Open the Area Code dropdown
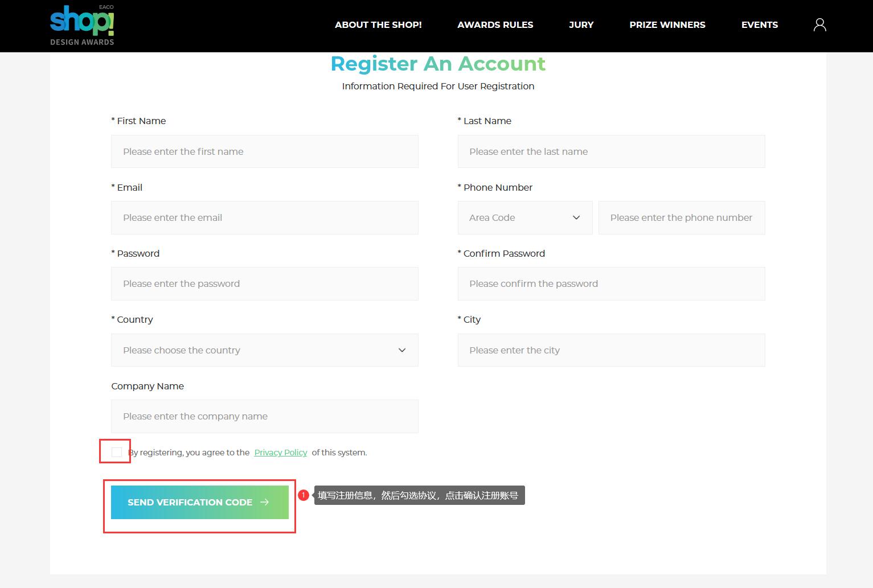This screenshot has height=588, width=873. point(524,217)
